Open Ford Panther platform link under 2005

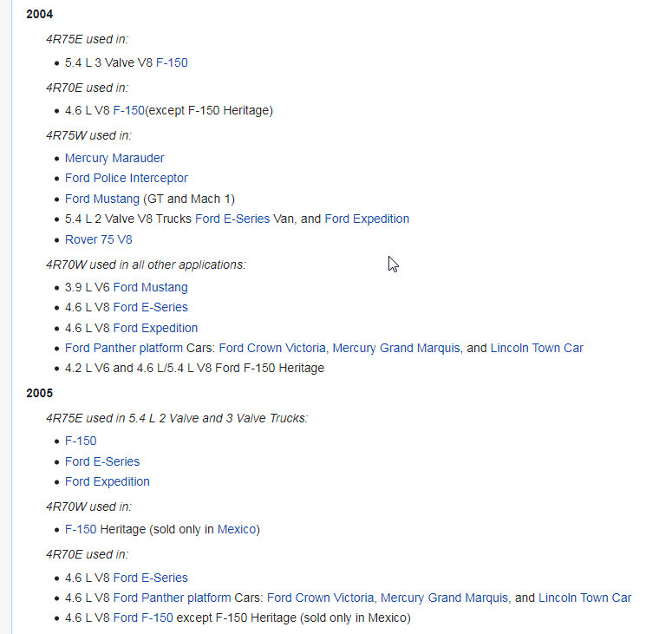pos(172,598)
